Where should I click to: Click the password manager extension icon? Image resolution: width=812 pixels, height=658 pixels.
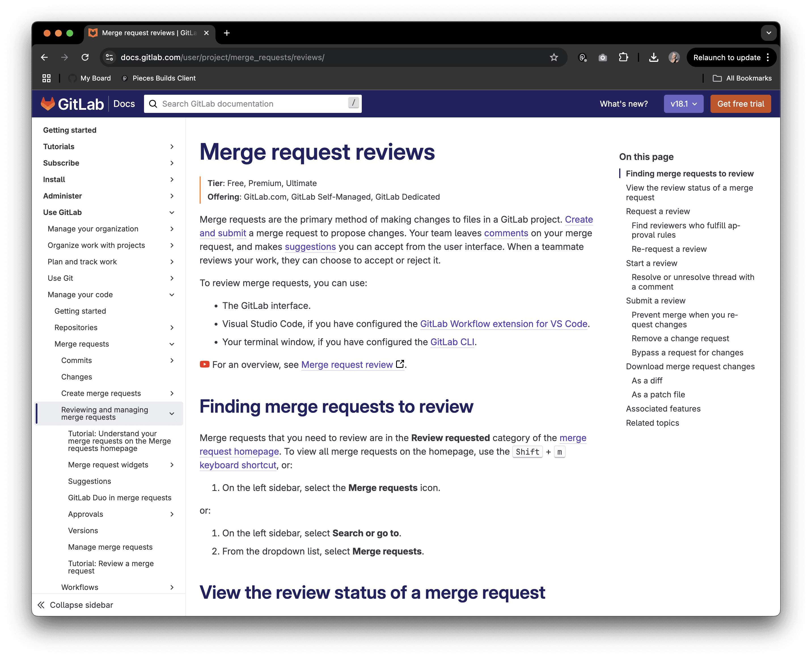[x=582, y=57]
